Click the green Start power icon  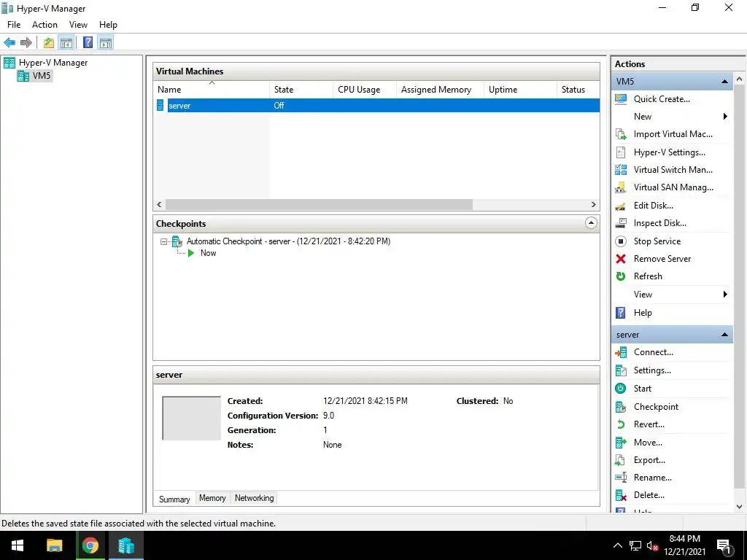click(x=621, y=389)
